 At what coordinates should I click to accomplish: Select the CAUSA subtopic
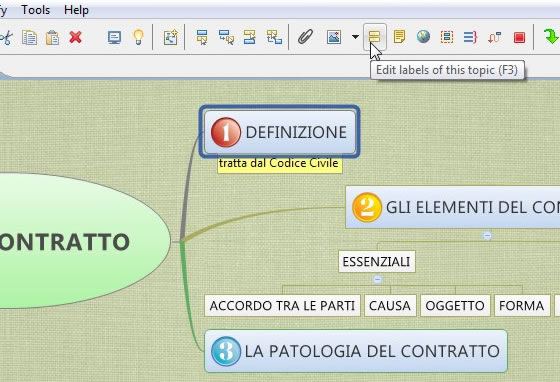390,306
